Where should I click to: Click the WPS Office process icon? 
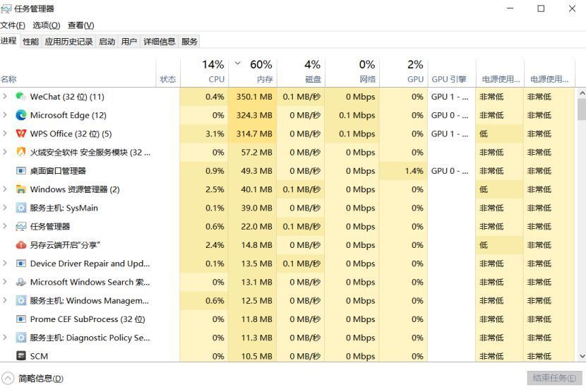click(21, 133)
